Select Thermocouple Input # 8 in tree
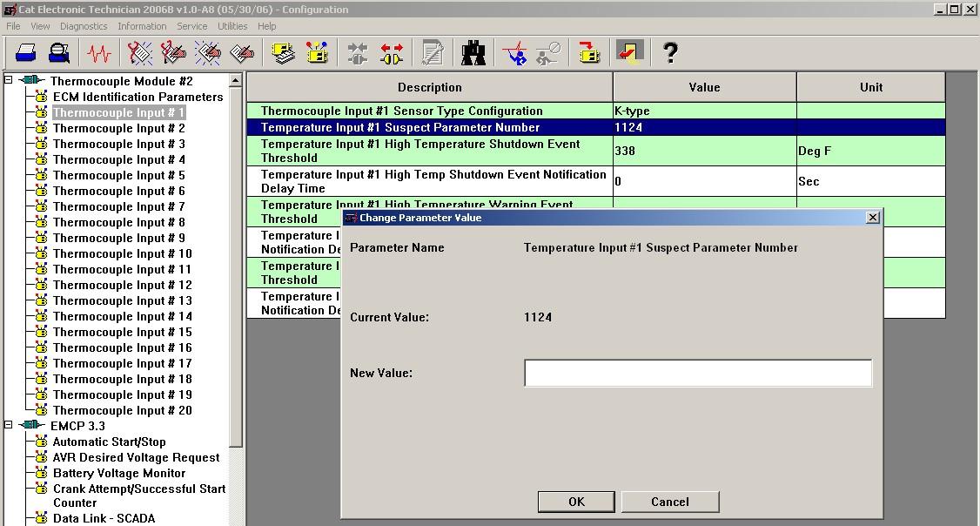 point(118,222)
